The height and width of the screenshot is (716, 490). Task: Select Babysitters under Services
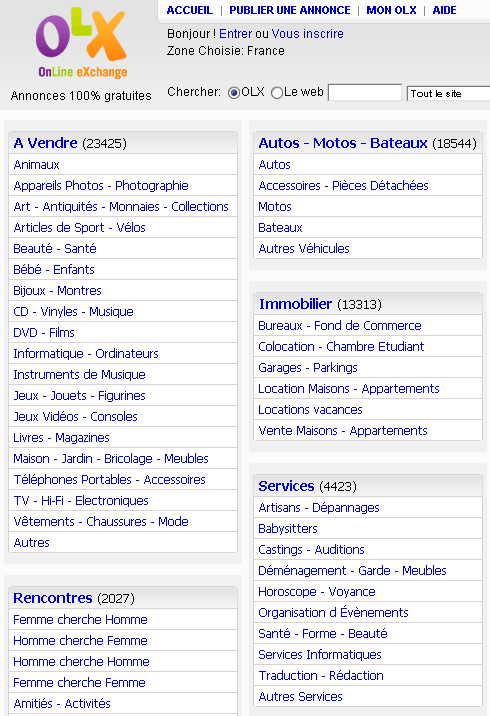[288, 528]
